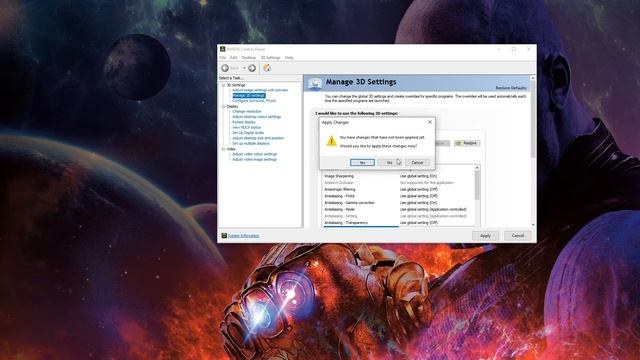640x360 pixels.
Task: Open the Antialiasing - FXAA setting value
Action: tap(419, 196)
